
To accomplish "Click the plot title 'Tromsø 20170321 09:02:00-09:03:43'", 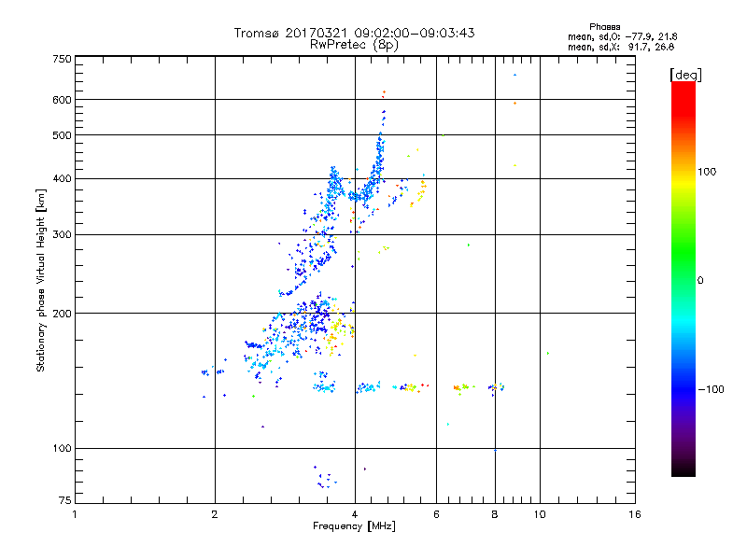I will click(x=354, y=33).
